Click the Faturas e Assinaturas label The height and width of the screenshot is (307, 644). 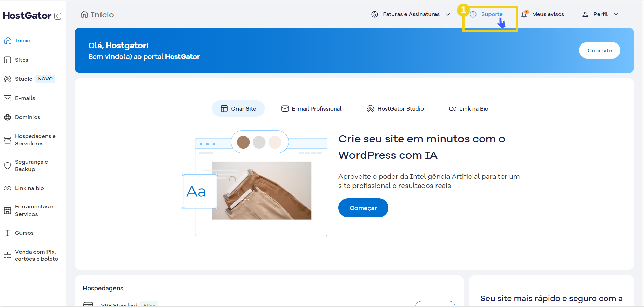click(x=411, y=14)
